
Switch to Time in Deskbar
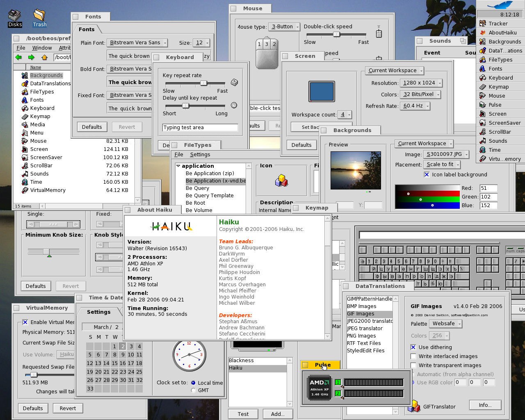(x=500, y=150)
